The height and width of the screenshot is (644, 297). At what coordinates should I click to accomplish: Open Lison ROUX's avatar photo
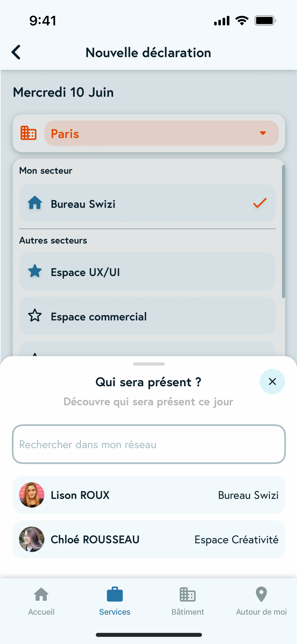(32, 495)
